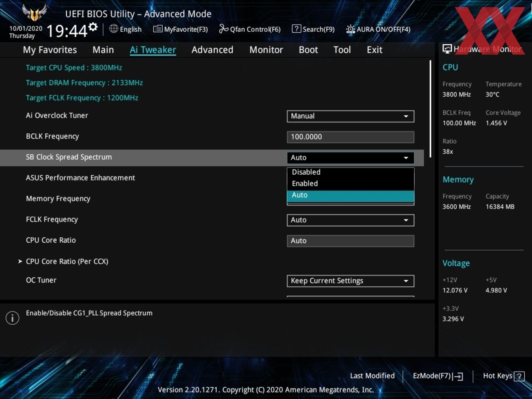Select the Ai Tweaker tab

point(153,50)
